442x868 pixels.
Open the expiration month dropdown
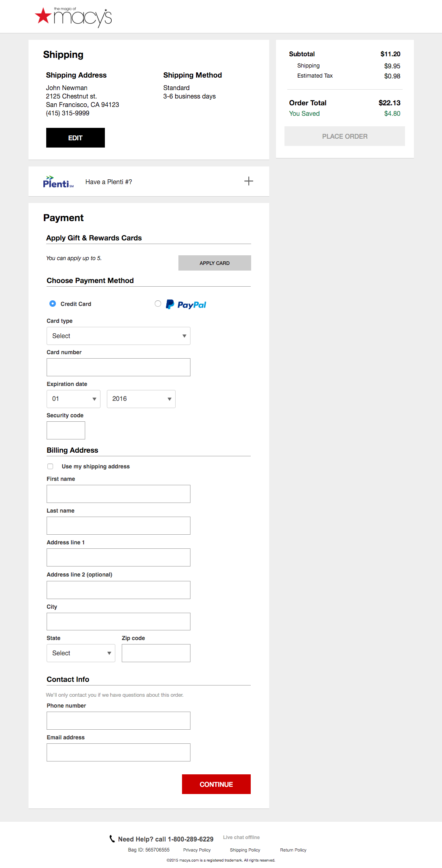coord(73,399)
